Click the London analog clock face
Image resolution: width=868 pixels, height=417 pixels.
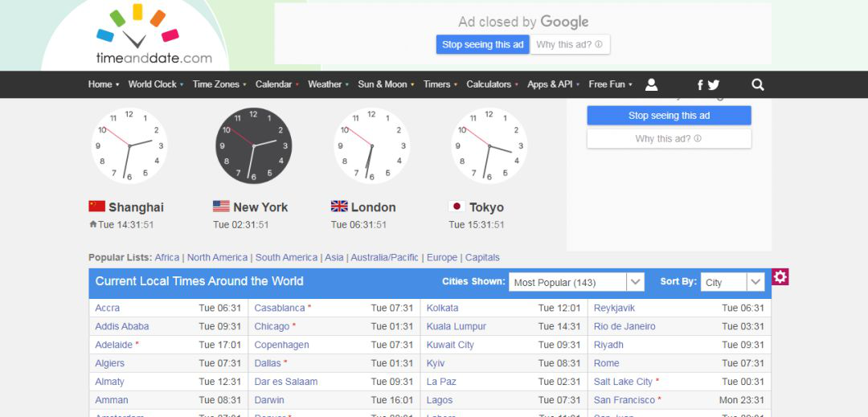coord(371,145)
